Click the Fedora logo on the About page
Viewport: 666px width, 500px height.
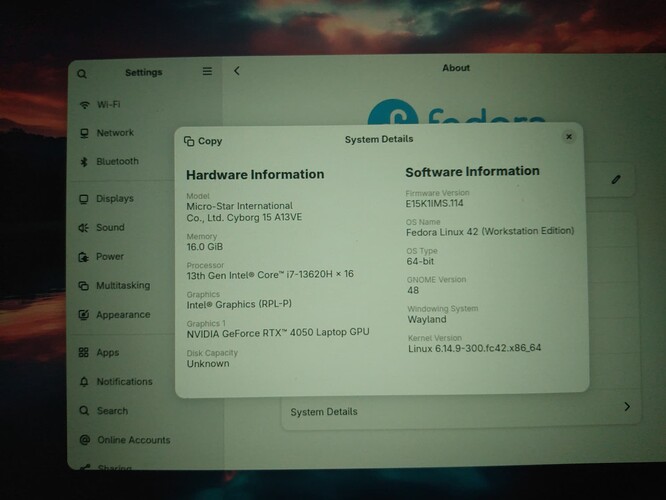[457, 113]
